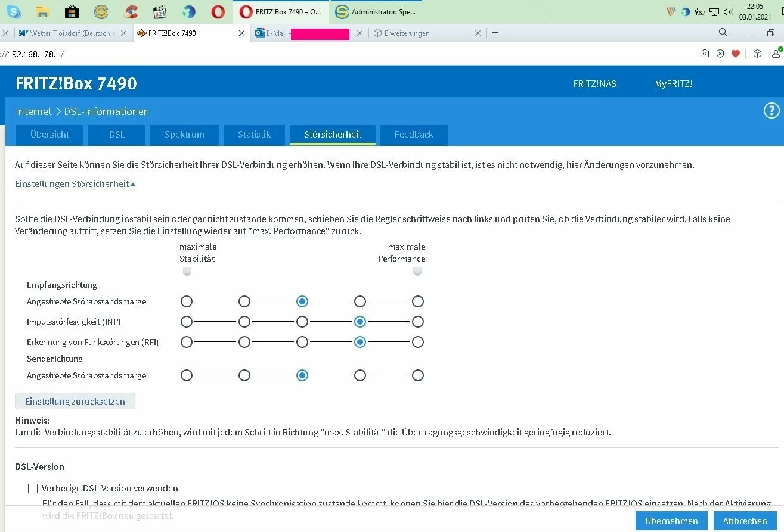Viewport: 784px width, 532px height.
Task: Open the clock showing 22:05
Action: (x=755, y=11)
